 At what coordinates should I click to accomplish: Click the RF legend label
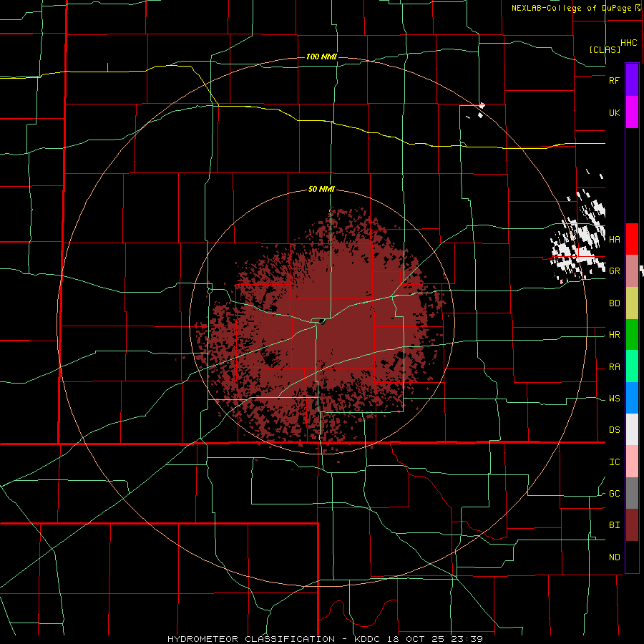click(x=614, y=81)
